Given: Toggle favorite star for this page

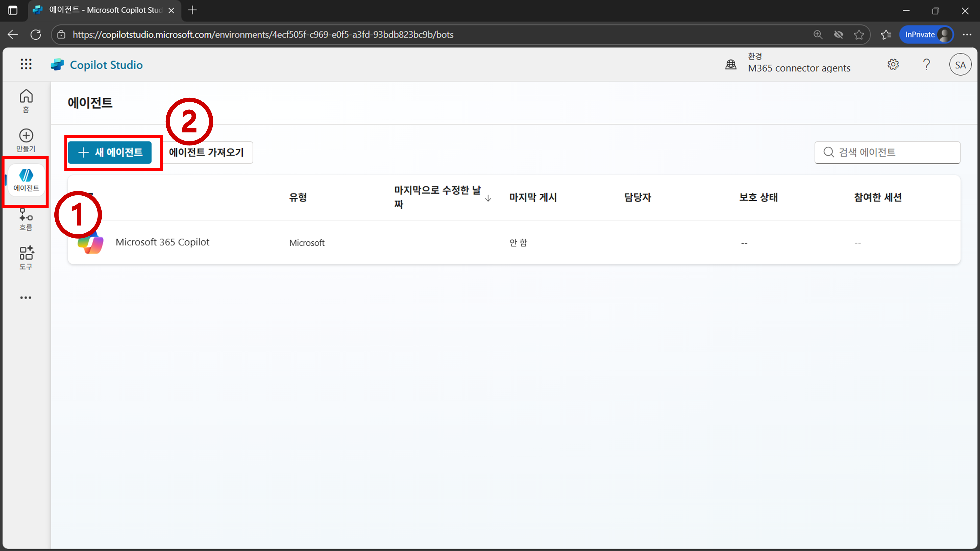Looking at the screenshot, I should coord(859,35).
